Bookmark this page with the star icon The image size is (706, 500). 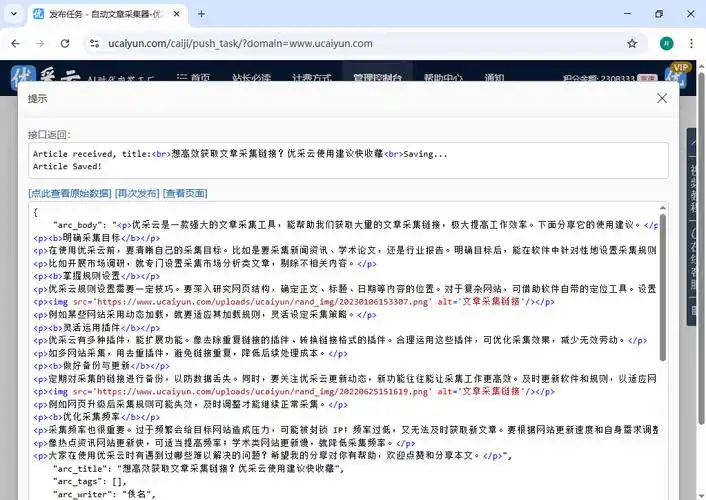[x=632, y=43]
